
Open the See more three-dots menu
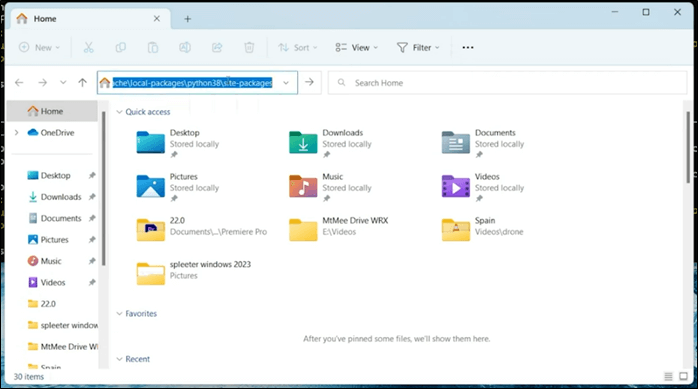pos(468,47)
